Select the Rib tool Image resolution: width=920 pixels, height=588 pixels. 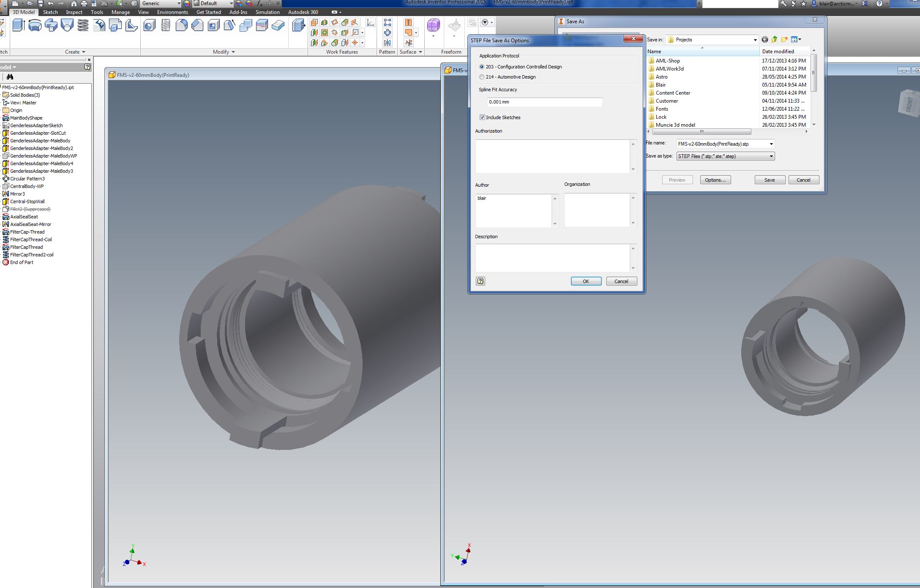(x=131, y=25)
